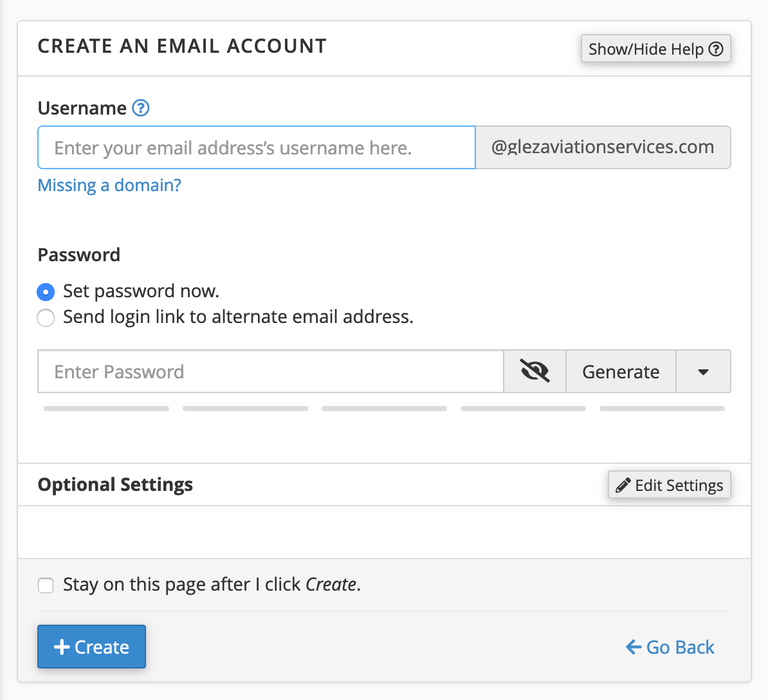Click the Generate password button
The height and width of the screenshot is (700, 768).
621,371
